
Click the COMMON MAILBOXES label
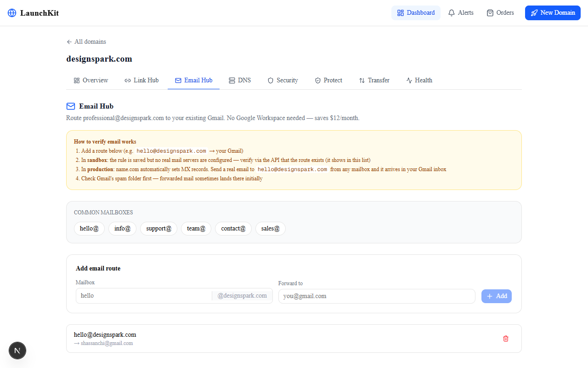(x=103, y=213)
